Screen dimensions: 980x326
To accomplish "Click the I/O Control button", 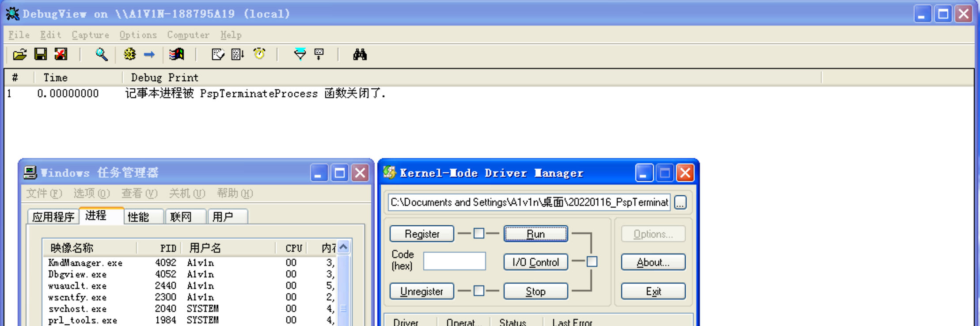I will (x=536, y=262).
